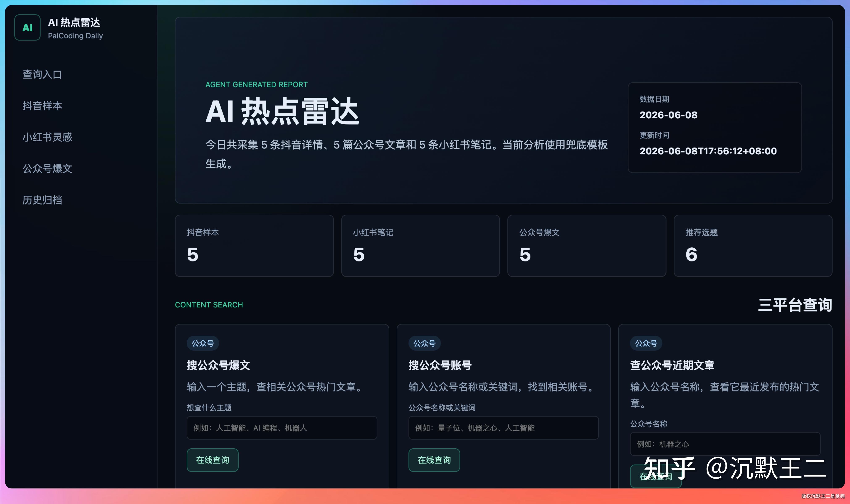Click the 查公众号近期文章 card title
The image size is (850, 504).
click(672, 365)
